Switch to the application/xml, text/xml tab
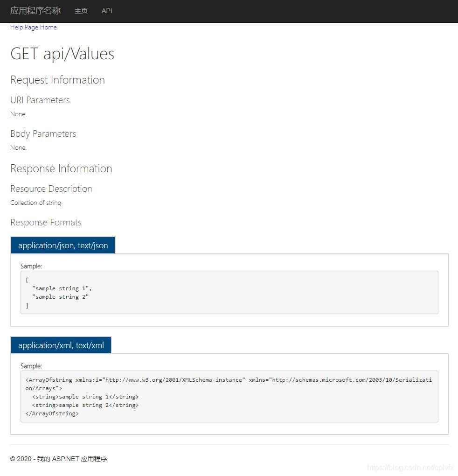This screenshot has height=476, width=458. coord(61,345)
